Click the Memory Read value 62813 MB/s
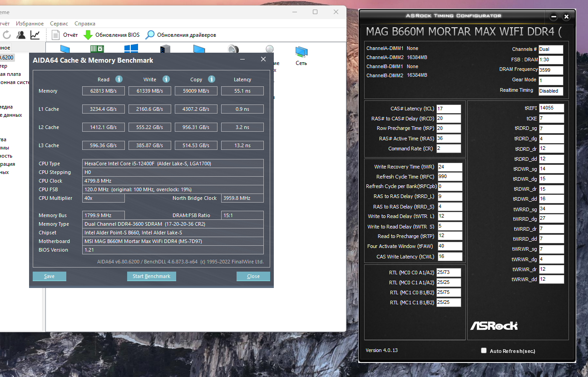 point(104,91)
